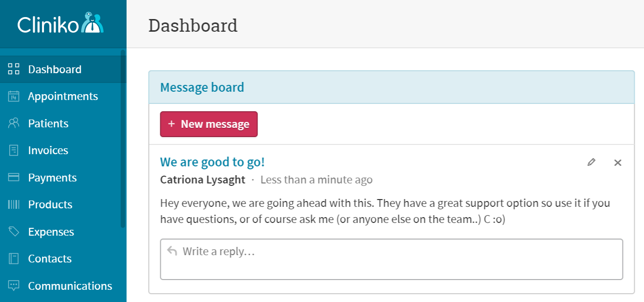Viewport: 644px width, 302px height.
Task: Open the Communications section
Action: click(70, 286)
